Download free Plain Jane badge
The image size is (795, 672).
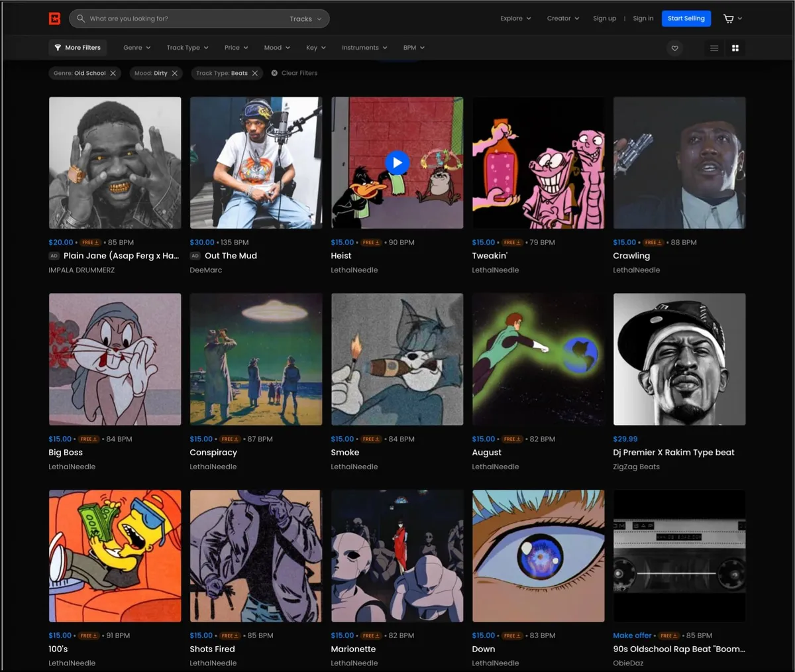pyautogui.click(x=90, y=243)
